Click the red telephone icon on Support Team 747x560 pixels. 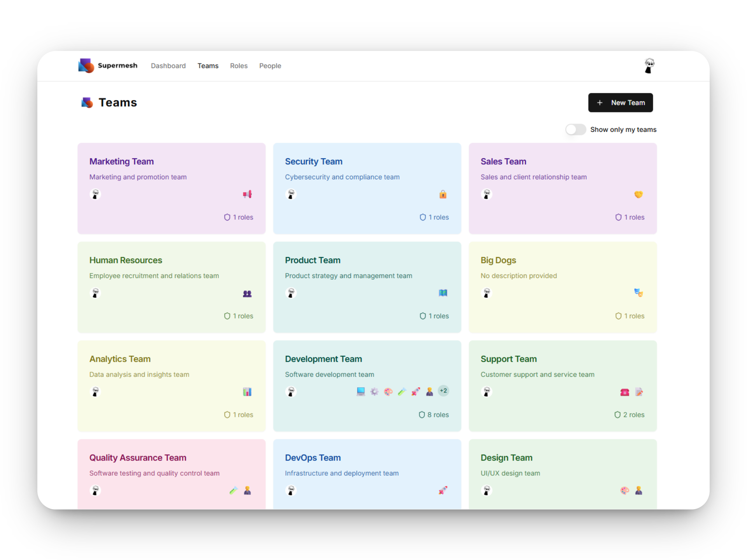(x=625, y=392)
